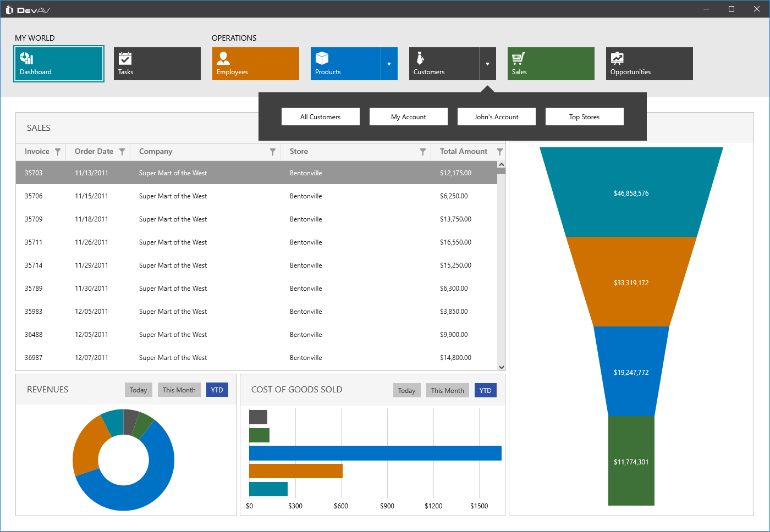The height and width of the screenshot is (532, 770).
Task: Open the filter icon on Invoice column
Action: [58, 151]
